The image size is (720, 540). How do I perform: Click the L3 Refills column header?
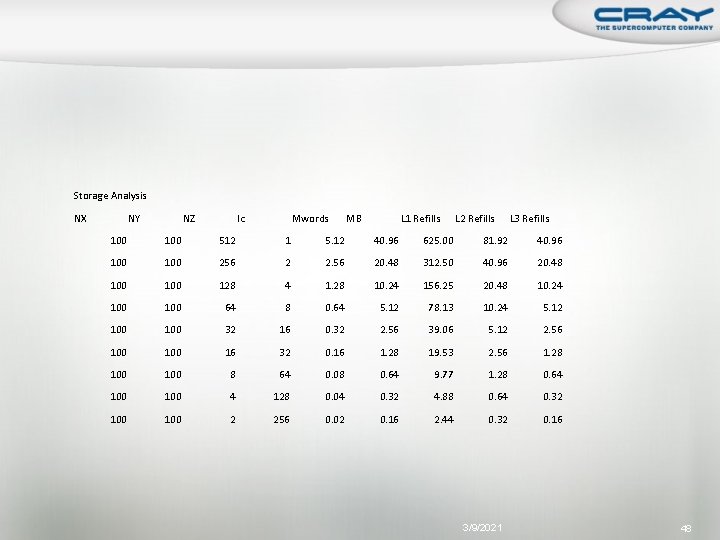coord(530,219)
